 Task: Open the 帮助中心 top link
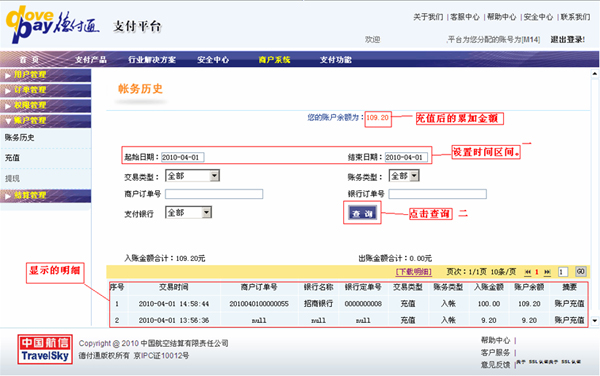click(x=501, y=17)
